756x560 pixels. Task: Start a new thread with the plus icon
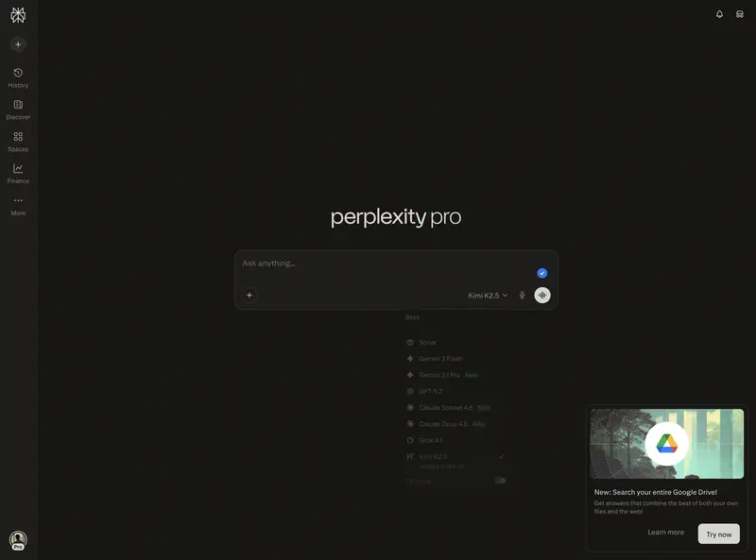tap(17, 43)
